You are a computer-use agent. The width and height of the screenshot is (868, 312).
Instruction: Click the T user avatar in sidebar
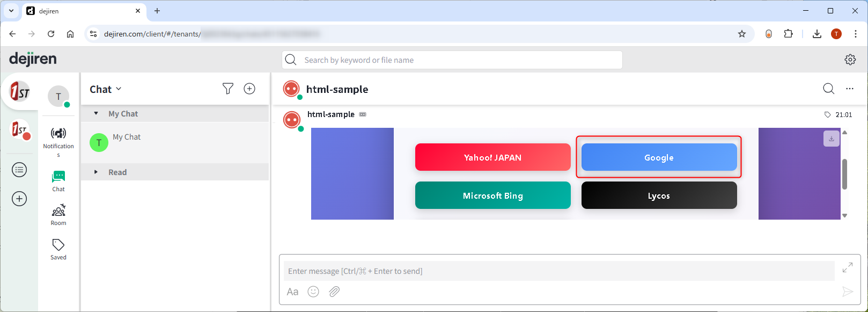point(58,96)
